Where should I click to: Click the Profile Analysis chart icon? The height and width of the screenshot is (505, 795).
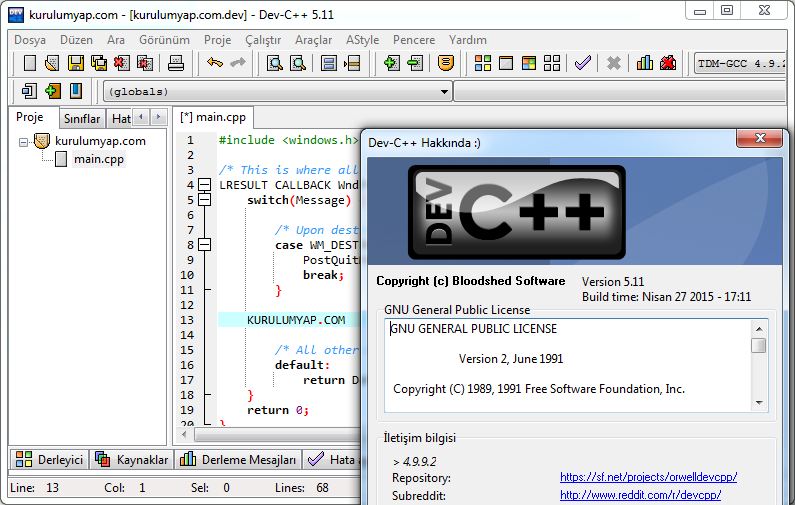point(644,63)
